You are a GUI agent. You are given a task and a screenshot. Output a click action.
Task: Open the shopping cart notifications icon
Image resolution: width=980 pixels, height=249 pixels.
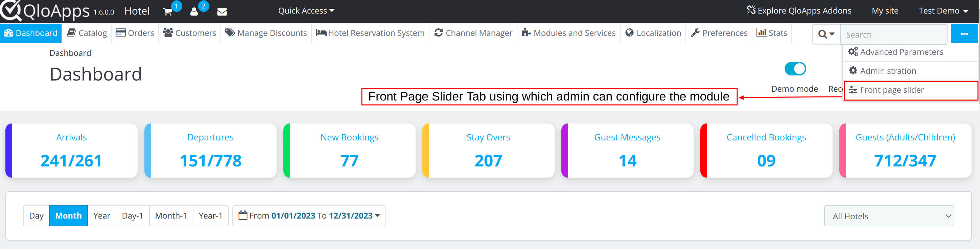click(x=168, y=12)
